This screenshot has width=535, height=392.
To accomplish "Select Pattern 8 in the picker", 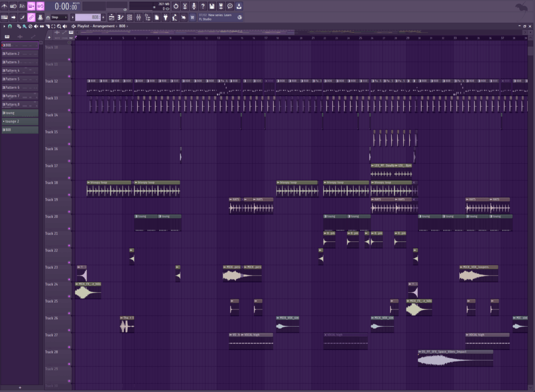I will [x=20, y=105].
